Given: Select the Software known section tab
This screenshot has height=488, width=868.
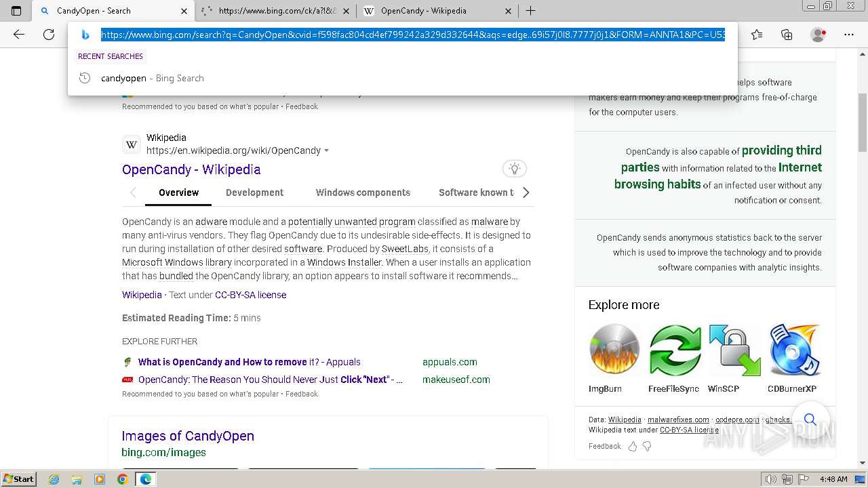Looking at the screenshot, I should [x=476, y=192].
